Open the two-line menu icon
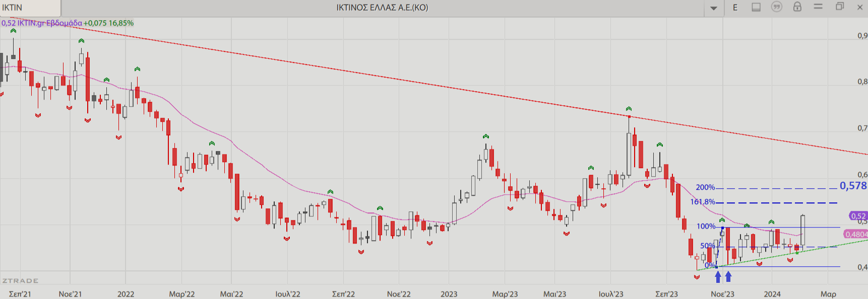 click(x=818, y=7)
